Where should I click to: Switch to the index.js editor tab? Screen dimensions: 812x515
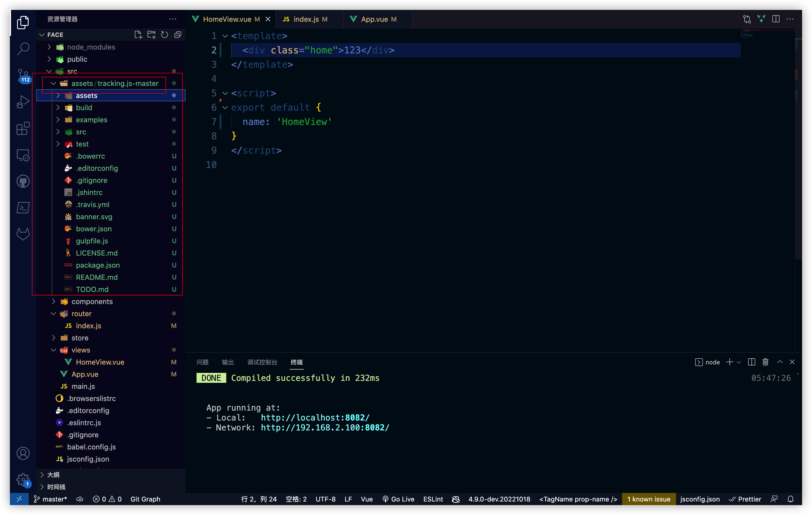click(306, 19)
